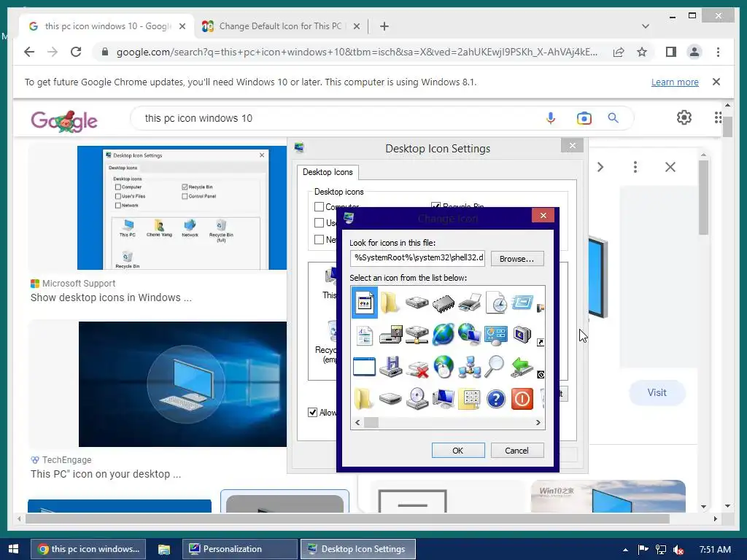The width and height of the screenshot is (747, 560).
Task: Choose the selected program window icon
Action: click(365, 303)
